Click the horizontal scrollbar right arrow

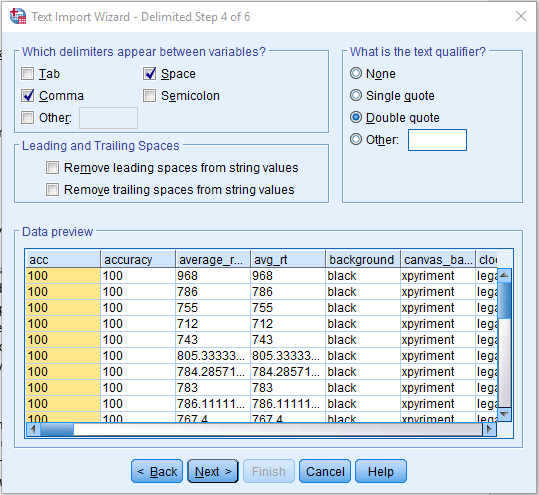click(x=490, y=429)
